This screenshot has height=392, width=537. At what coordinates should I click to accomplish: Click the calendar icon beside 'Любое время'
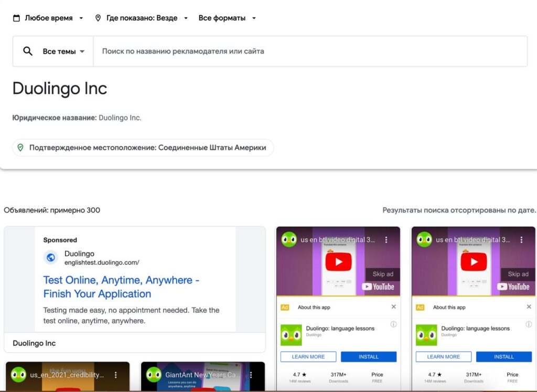pyautogui.click(x=16, y=18)
